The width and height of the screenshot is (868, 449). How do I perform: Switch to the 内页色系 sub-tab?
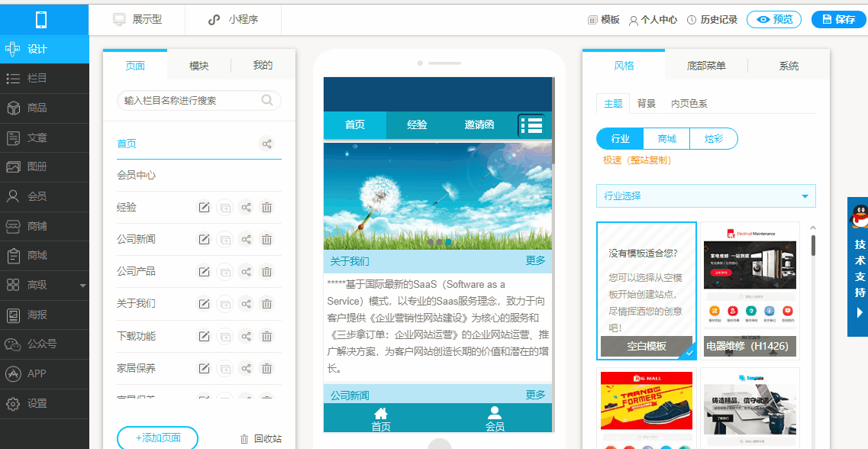point(689,104)
